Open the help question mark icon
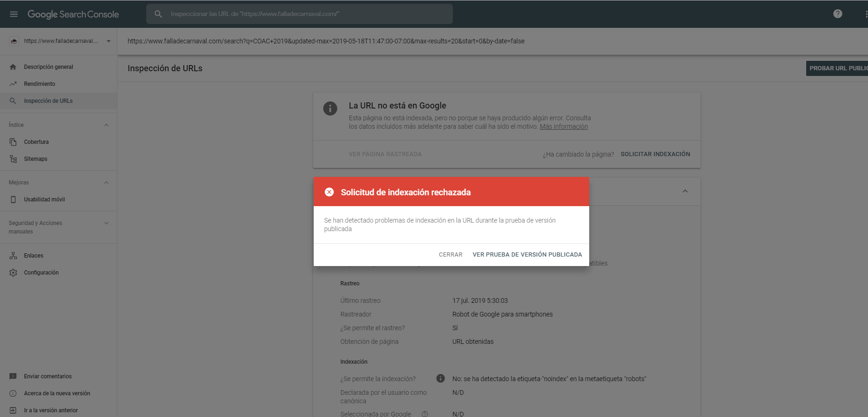This screenshot has height=417, width=868. [838, 14]
